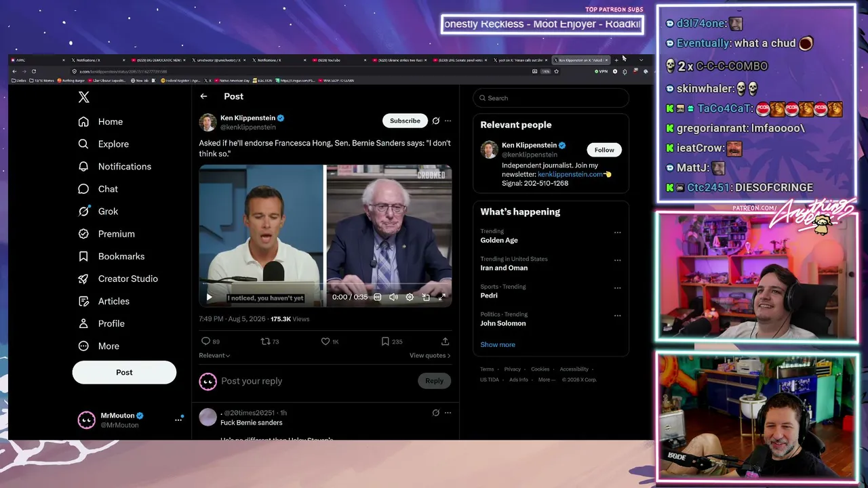Open more options for Golden Age trend
This screenshot has width=868, height=488.
click(617, 232)
